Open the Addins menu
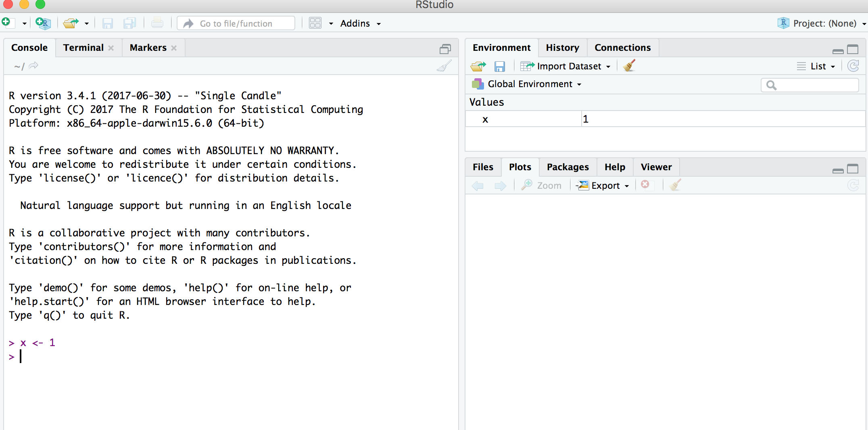The width and height of the screenshot is (868, 430). tap(360, 23)
